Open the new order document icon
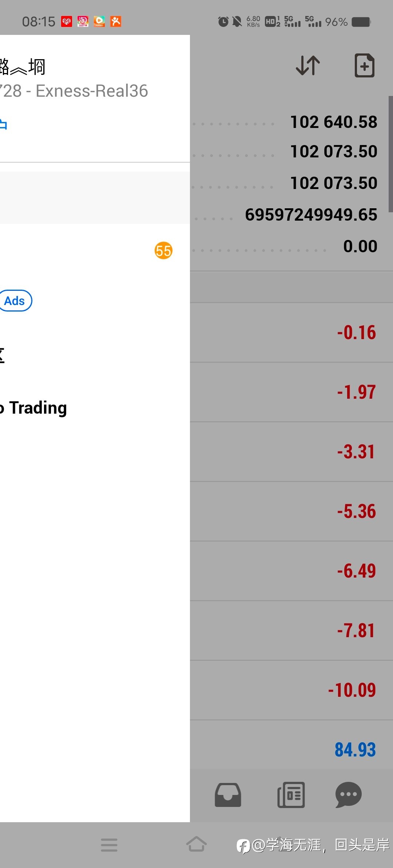Screen dimensions: 393x868 click(x=365, y=65)
